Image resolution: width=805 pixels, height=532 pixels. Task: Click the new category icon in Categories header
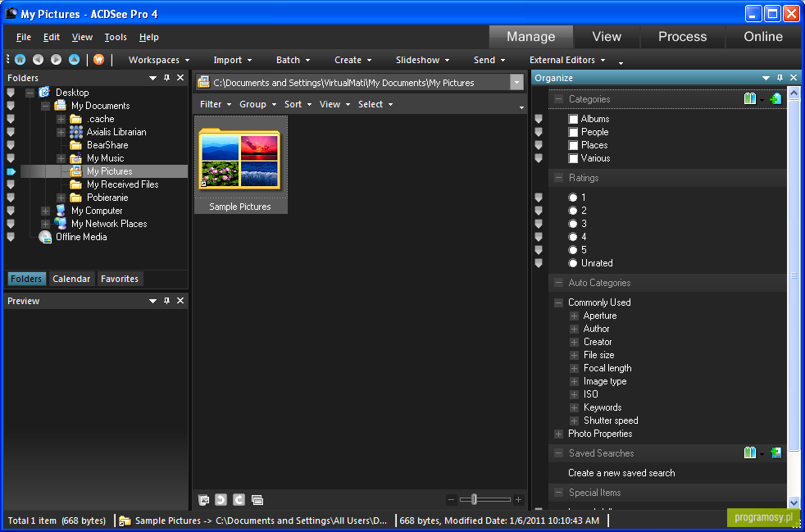tap(775, 98)
